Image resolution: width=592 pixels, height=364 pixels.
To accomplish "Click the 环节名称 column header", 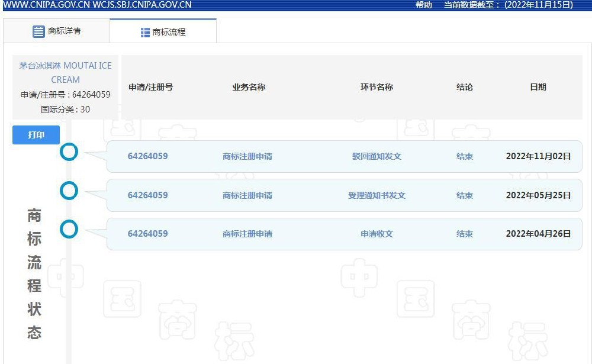I will pos(377,87).
